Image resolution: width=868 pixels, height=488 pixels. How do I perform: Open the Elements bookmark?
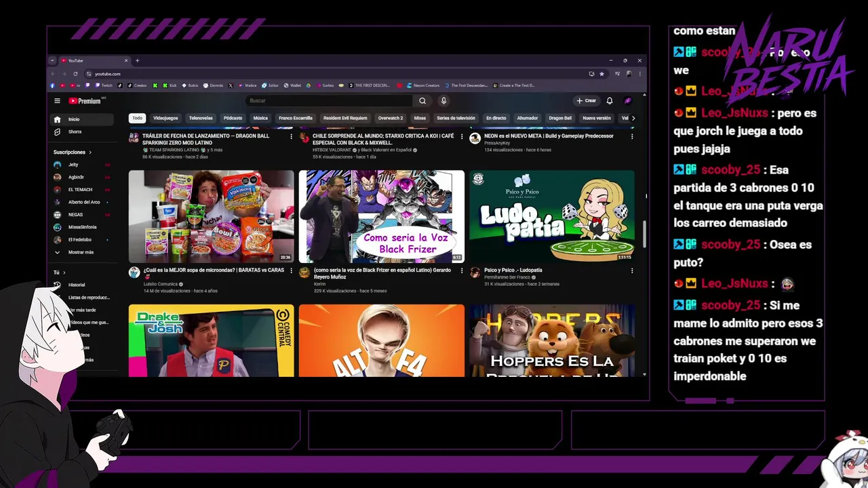pyautogui.click(x=213, y=85)
